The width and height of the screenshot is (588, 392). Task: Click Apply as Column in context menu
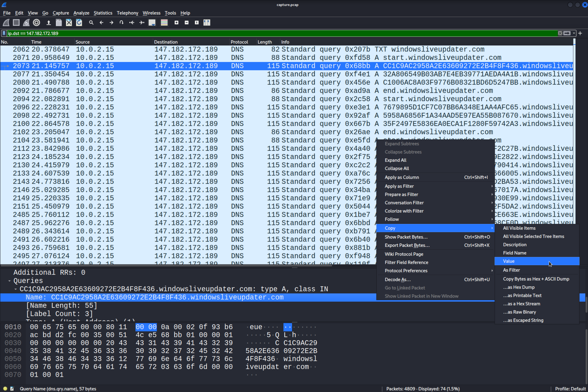click(x=435, y=177)
